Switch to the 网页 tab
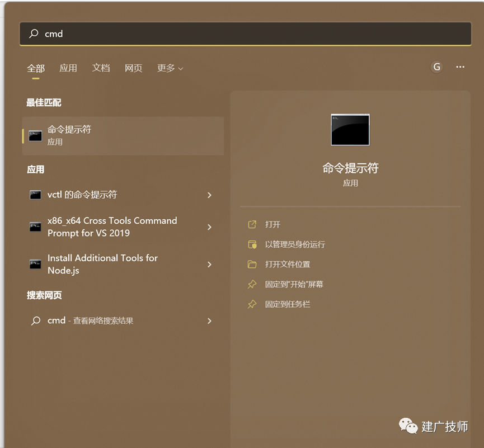 (x=133, y=68)
